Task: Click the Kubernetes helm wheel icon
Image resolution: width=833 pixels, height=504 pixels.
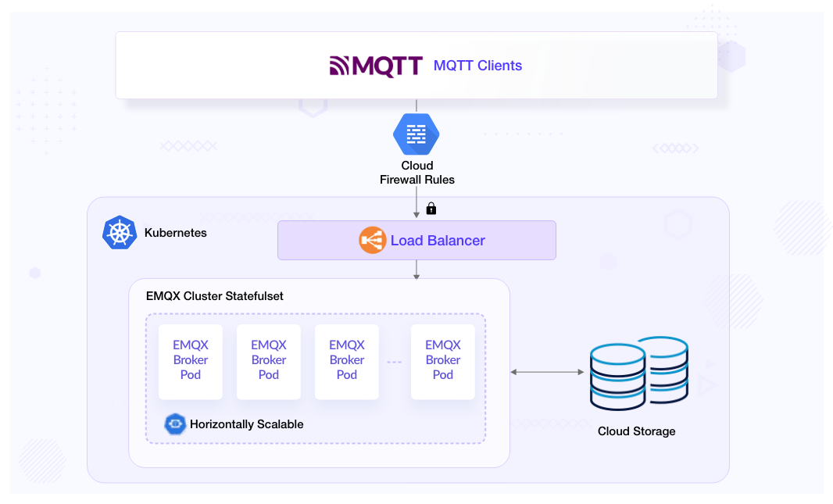Action: coord(120,233)
